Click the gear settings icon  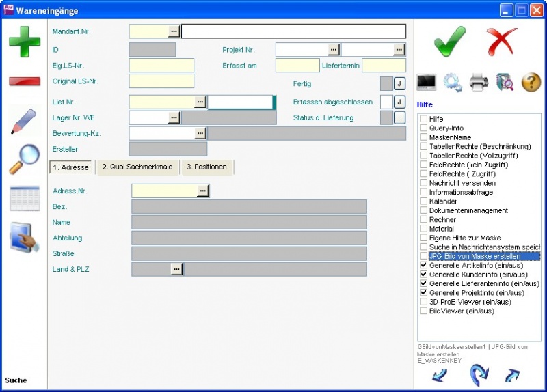point(453,83)
